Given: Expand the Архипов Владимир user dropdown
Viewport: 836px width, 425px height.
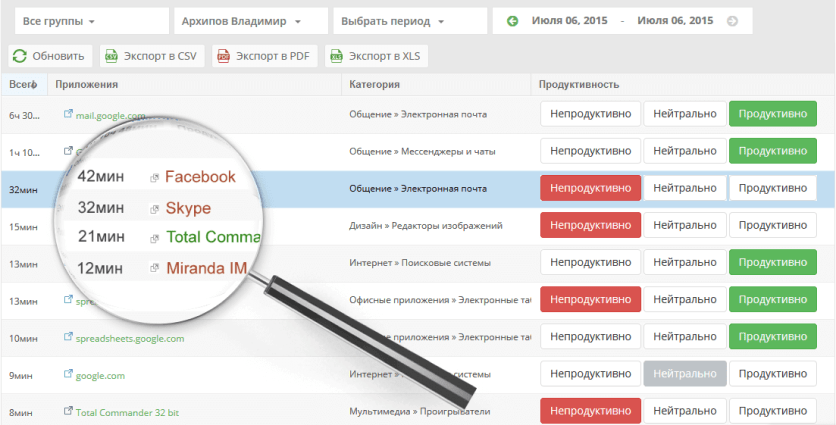Looking at the screenshot, I should (x=250, y=21).
